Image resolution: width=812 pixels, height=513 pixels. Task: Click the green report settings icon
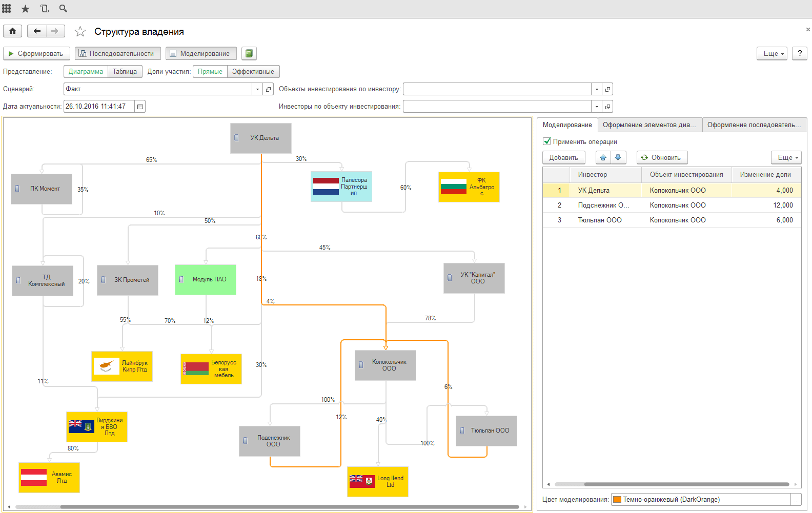click(249, 53)
